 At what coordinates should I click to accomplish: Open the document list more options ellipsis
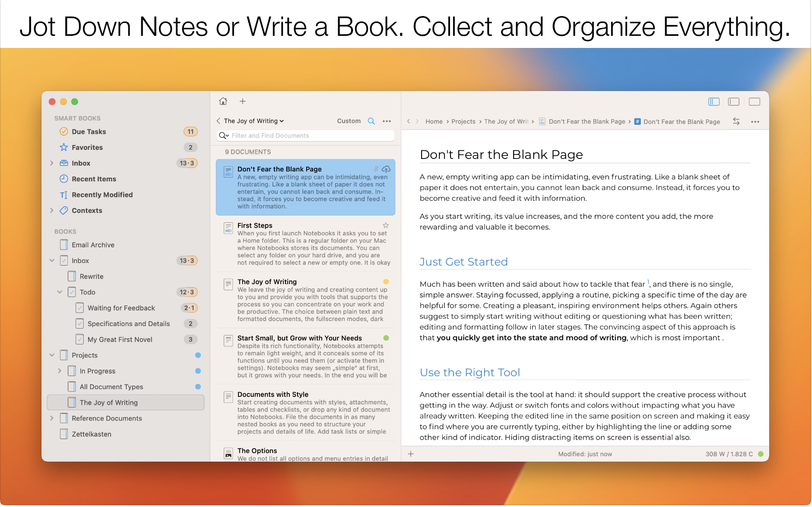[387, 121]
